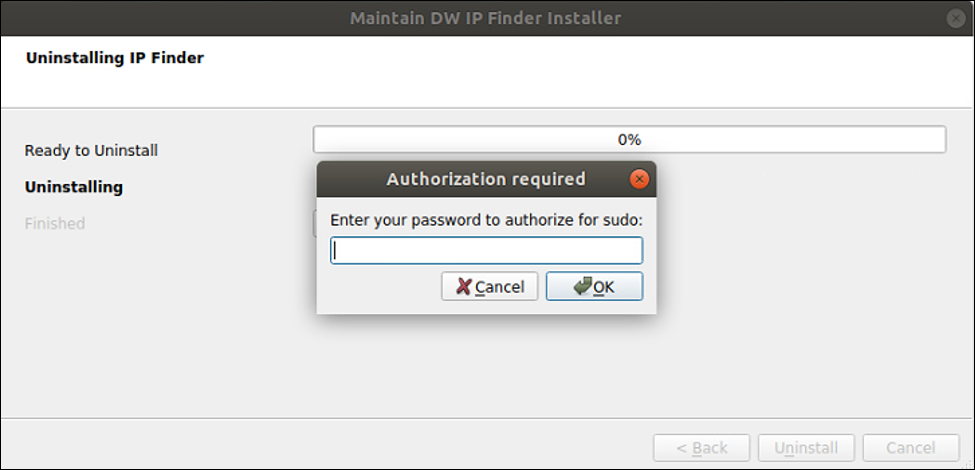Close the Maintain DW IP Finder Installer window
This screenshot has height=470, width=975.
pos(956,19)
